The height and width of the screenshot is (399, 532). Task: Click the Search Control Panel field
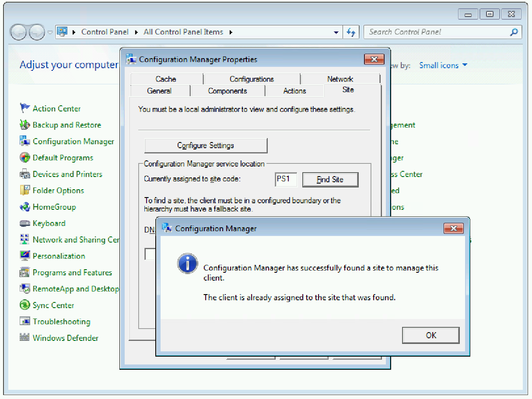tap(437, 32)
